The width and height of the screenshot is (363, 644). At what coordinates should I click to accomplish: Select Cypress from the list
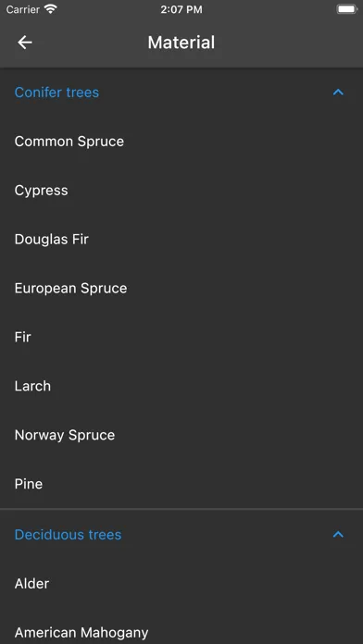tap(181, 191)
